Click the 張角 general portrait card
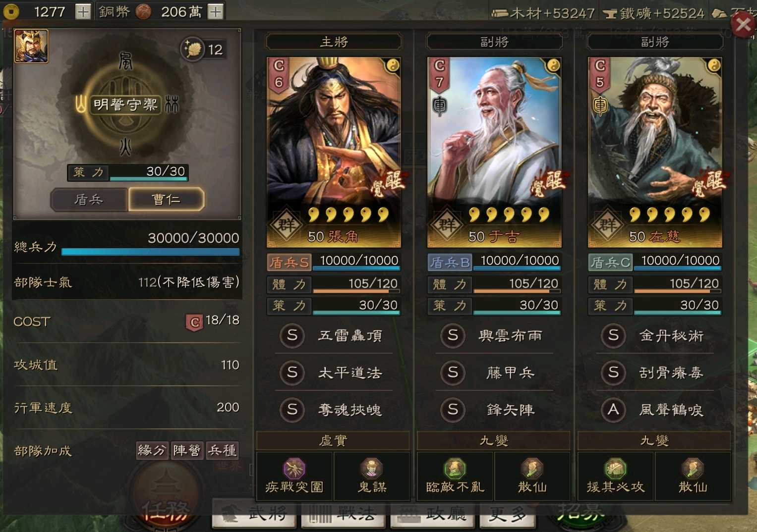This screenshot has width=757, height=532. tap(334, 152)
